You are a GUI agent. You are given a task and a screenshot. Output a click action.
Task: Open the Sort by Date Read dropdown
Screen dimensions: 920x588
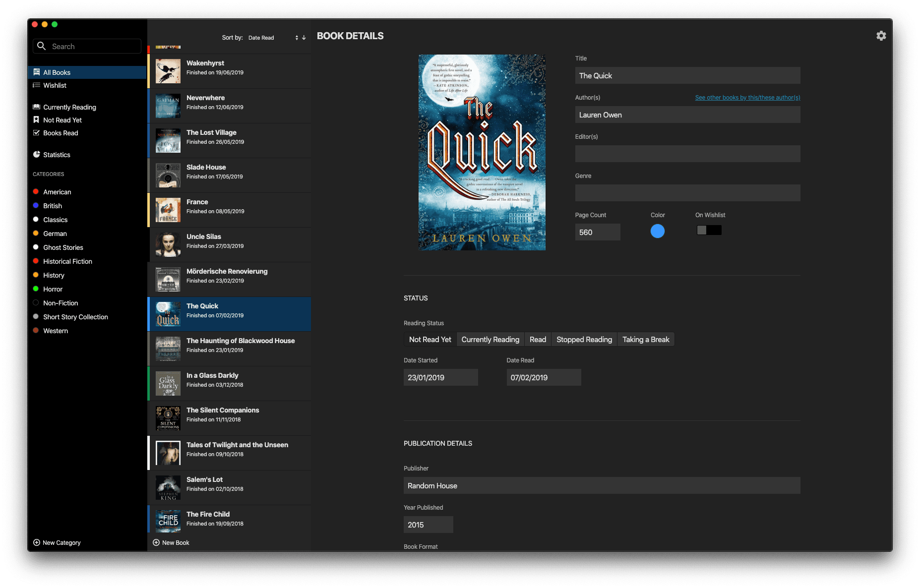tap(273, 38)
